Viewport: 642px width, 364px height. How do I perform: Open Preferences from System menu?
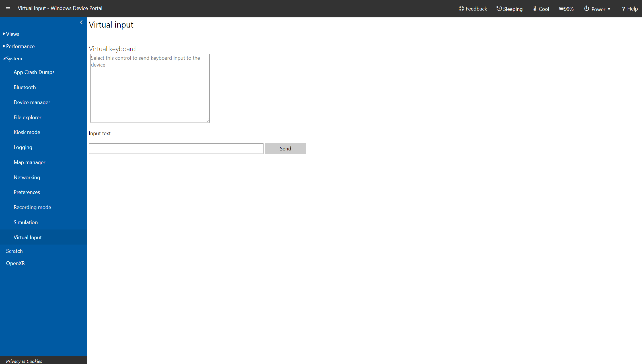[26, 192]
